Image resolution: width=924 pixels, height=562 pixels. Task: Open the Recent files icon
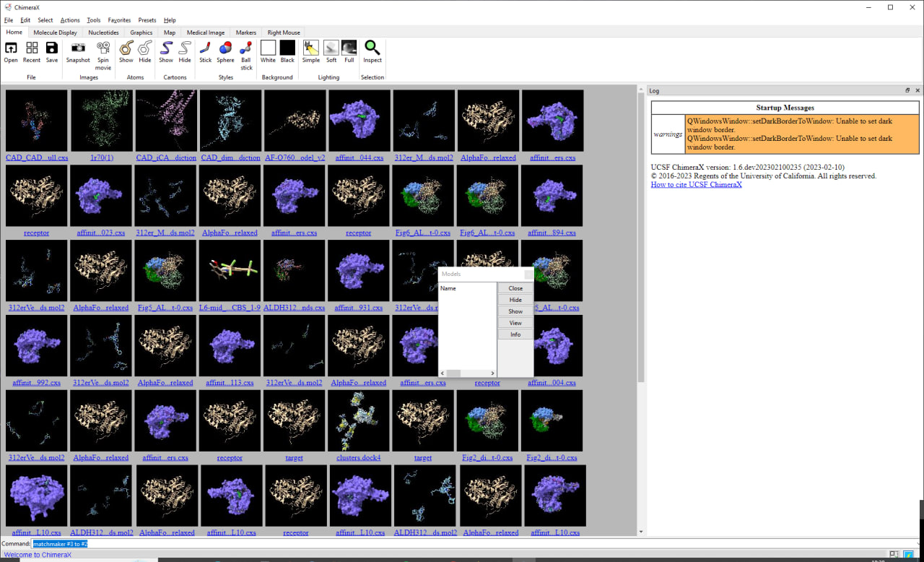(32, 49)
